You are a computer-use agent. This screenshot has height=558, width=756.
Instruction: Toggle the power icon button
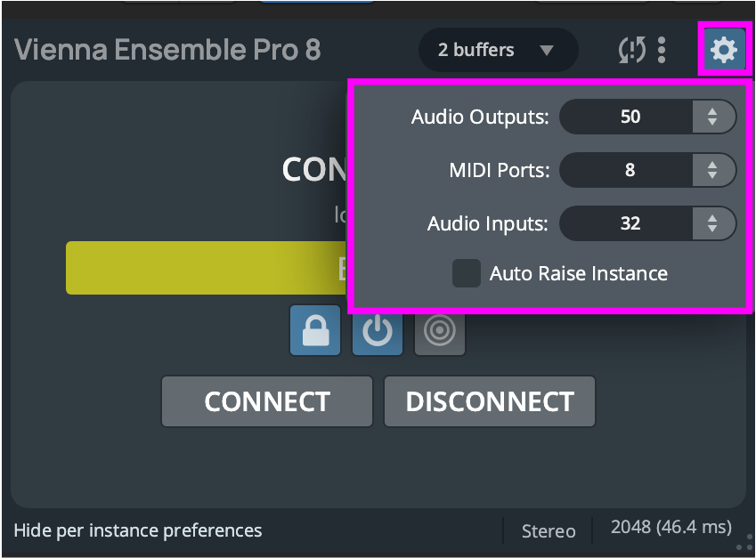pyautogui.click(x=378, y=330)
